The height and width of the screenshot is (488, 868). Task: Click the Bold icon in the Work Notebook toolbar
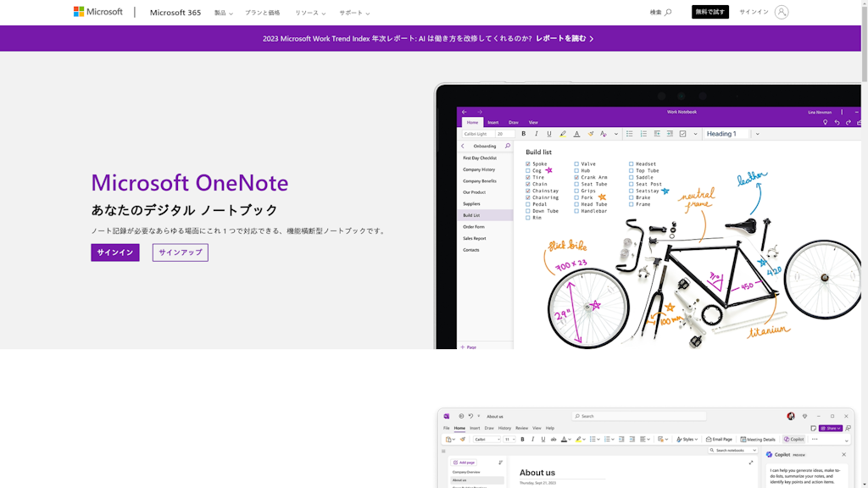click(523, 134)
